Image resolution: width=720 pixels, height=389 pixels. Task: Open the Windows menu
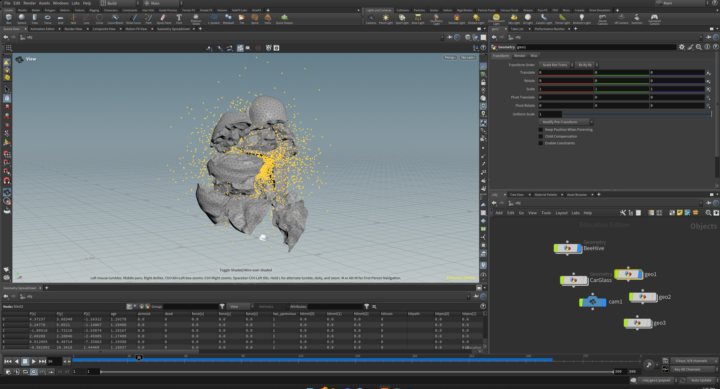[x=61, y=3]
